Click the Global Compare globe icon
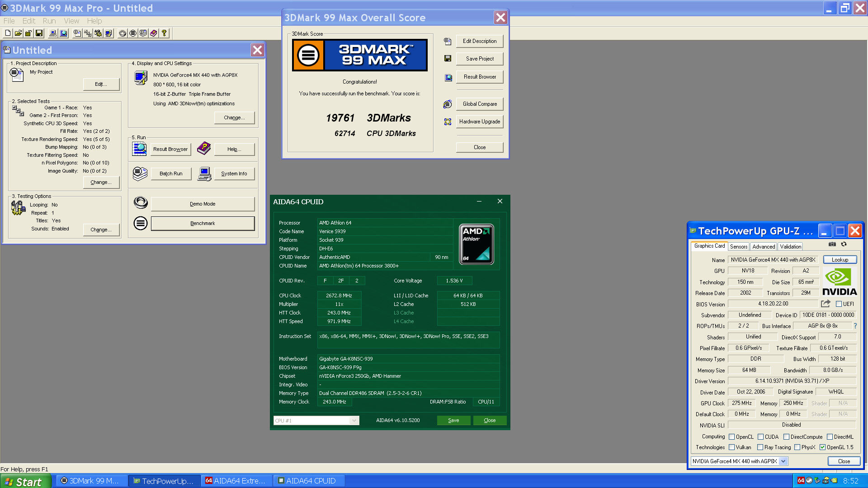868x488 pixels. coord(448,104)
